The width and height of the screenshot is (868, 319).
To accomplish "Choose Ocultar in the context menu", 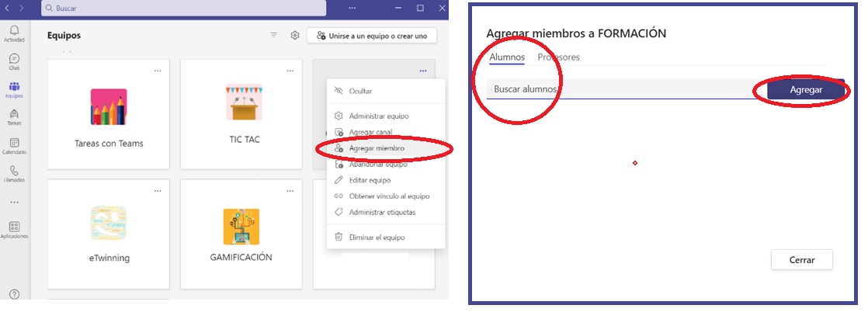I will click(x=386, y=91).
